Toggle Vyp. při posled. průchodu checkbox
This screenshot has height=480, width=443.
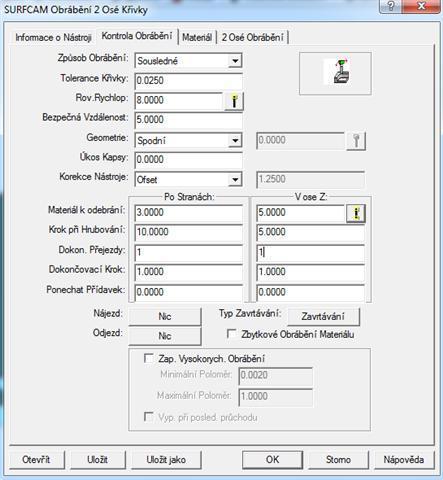[148, 417]
